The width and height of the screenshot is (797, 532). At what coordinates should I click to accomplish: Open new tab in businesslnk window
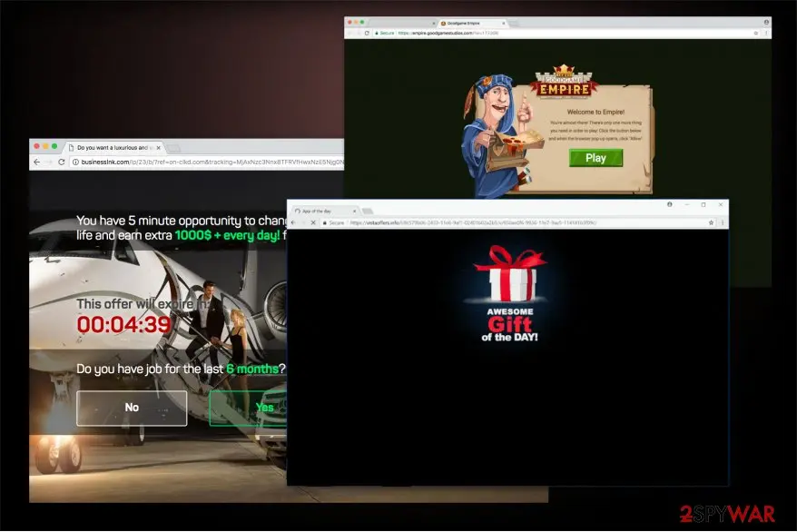pyautogui.click(x=174, y=148)
